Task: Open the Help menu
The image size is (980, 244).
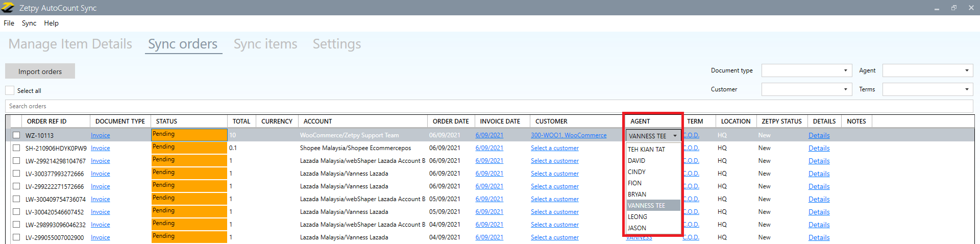Action: click(x=51, y=23)
